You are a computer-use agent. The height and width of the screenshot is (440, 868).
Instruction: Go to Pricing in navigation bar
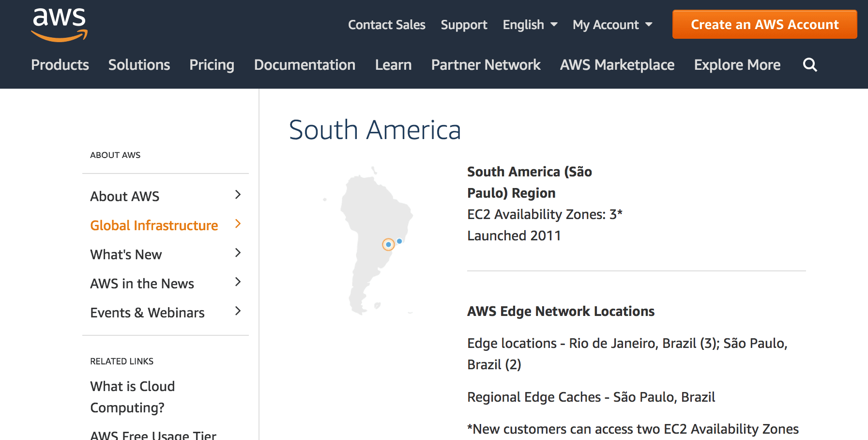[212, 65]
